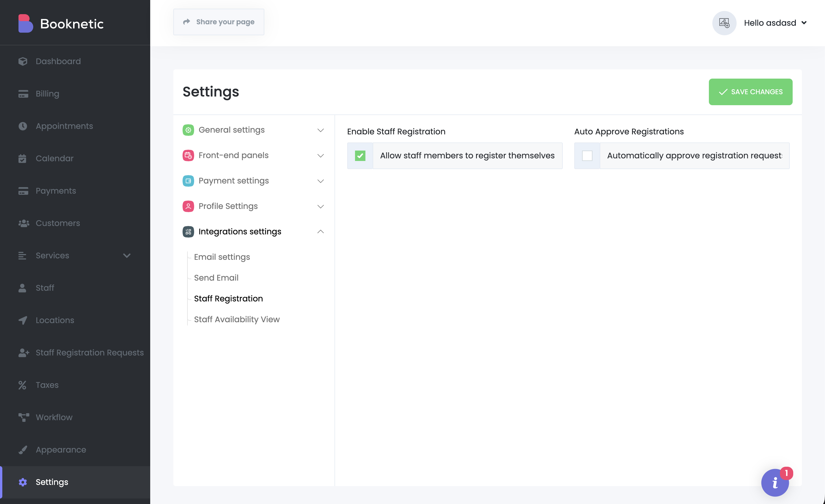Image resolution: width=825 pixels, height=504 pixels.
Task: Open Appointments via clock icon
Action: point(23,126)
